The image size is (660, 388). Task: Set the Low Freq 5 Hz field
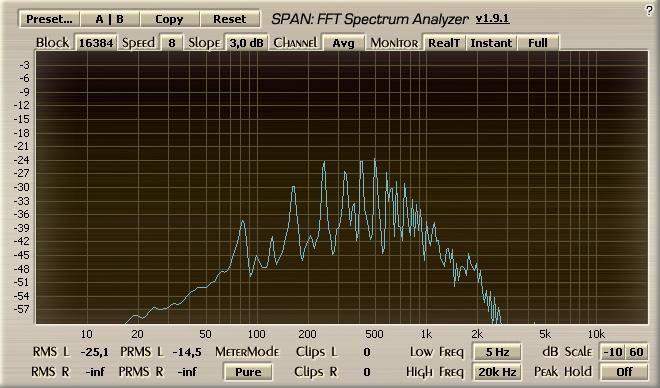pyautogui.click(x=497, y=352)
